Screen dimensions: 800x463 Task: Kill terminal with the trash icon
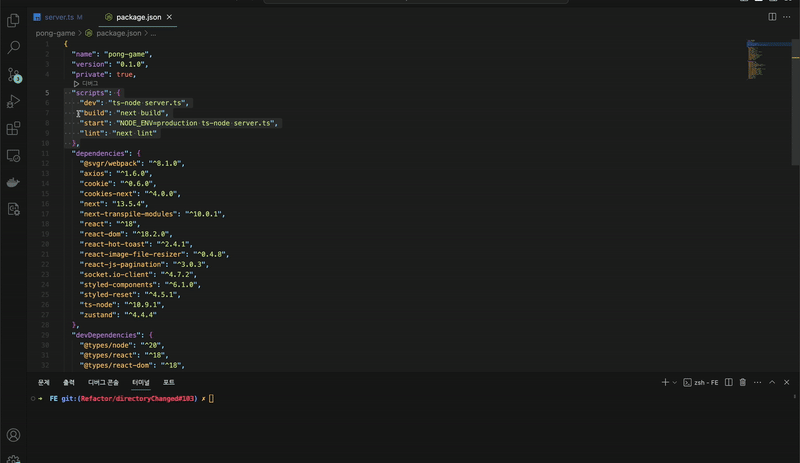(x=743, y=382)
